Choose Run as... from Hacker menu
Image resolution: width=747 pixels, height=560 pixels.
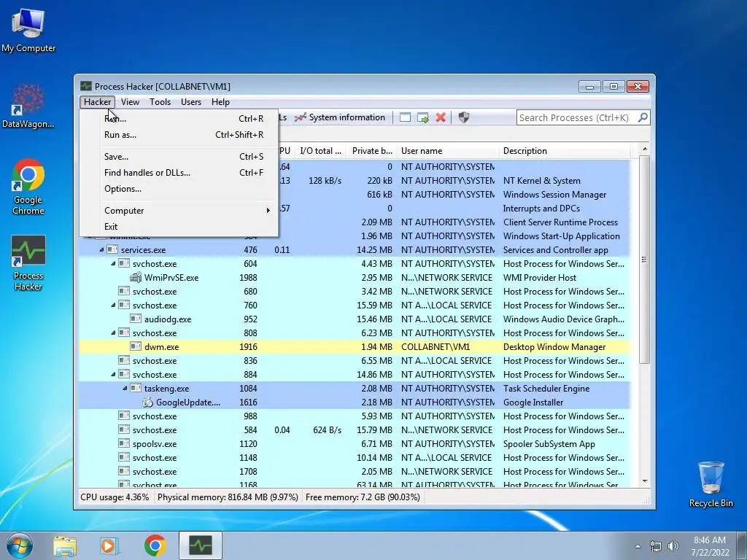[179, 135]
